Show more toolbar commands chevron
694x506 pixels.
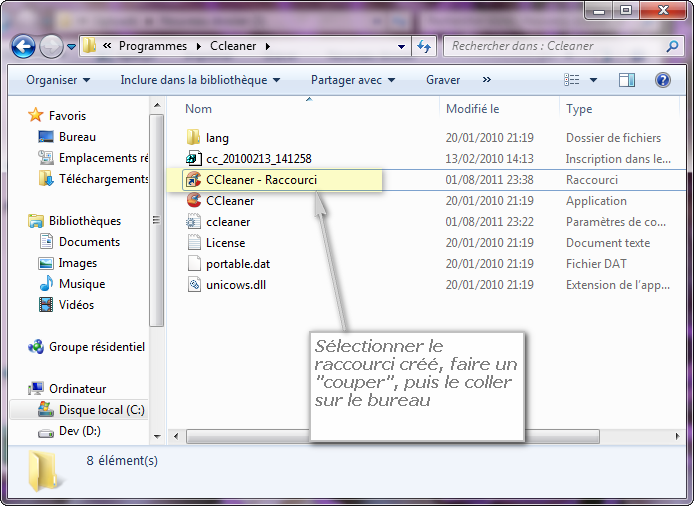pos(486,80)
